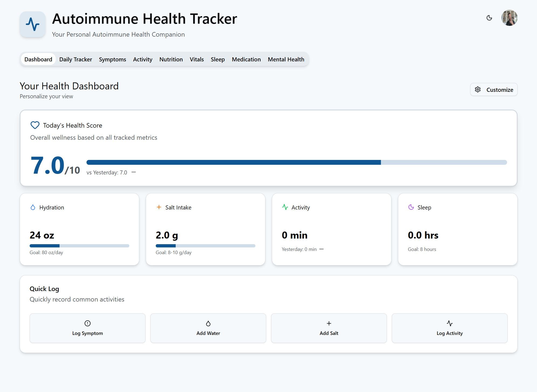Click the gear icon inside Customize button
537x392 pixels.
tap(478, 89)
